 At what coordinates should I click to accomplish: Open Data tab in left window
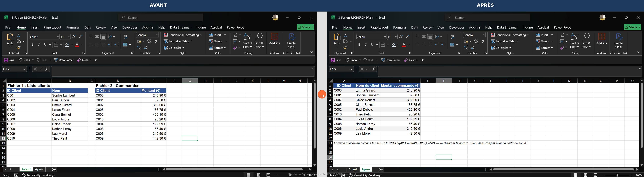[88, 27]
